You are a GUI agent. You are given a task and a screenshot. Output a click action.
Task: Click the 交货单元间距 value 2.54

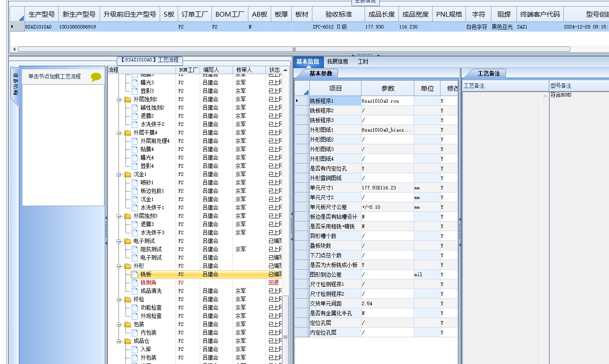(387, 303)
